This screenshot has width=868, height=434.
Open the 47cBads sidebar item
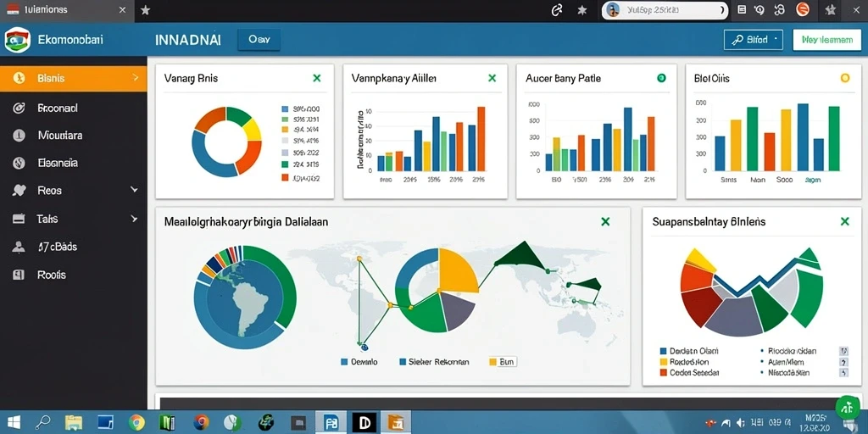[74, 247]
